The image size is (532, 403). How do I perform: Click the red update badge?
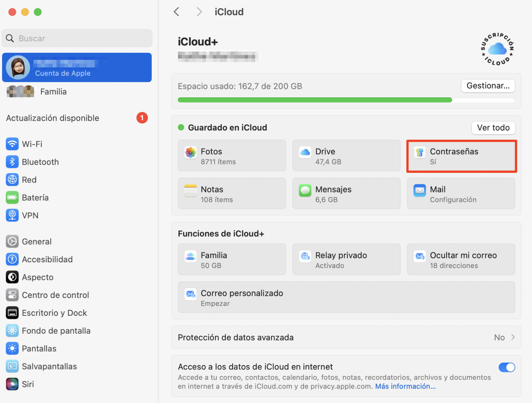tap(142, 118)
